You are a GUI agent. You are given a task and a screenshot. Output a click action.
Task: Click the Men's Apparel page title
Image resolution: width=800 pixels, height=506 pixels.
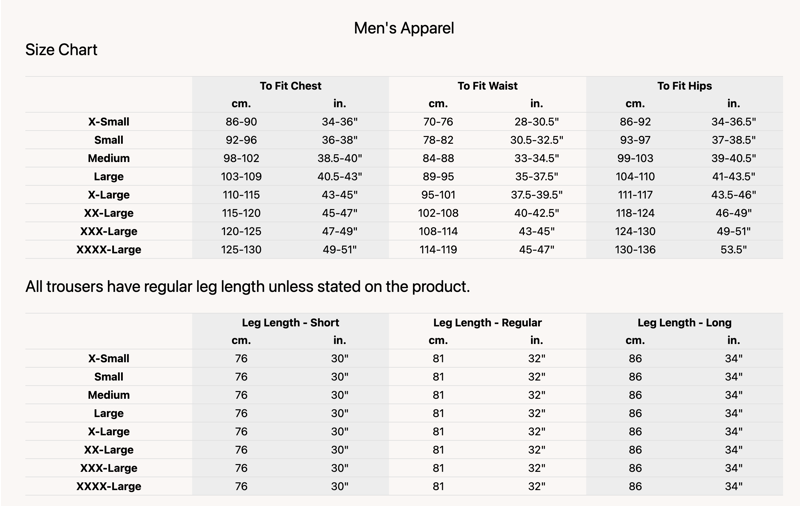pyautogui.click(x=404, y=28)
